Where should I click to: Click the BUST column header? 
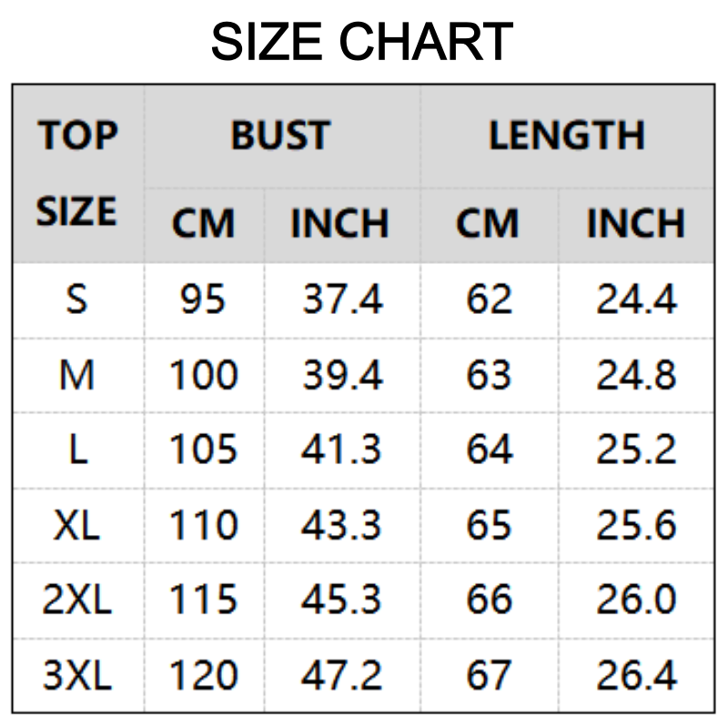coord(280,136)
